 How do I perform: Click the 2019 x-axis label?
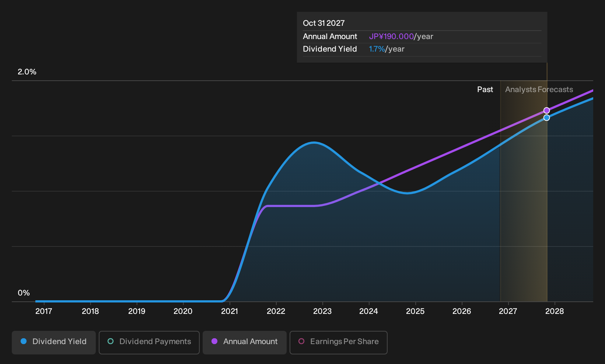[x=137, y=311]
